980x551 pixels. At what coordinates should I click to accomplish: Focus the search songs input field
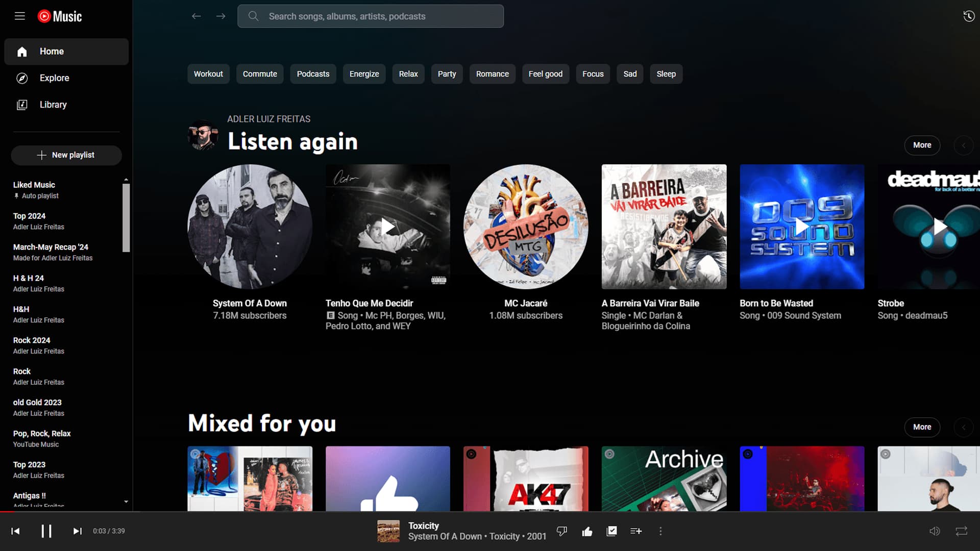(371, 16)
